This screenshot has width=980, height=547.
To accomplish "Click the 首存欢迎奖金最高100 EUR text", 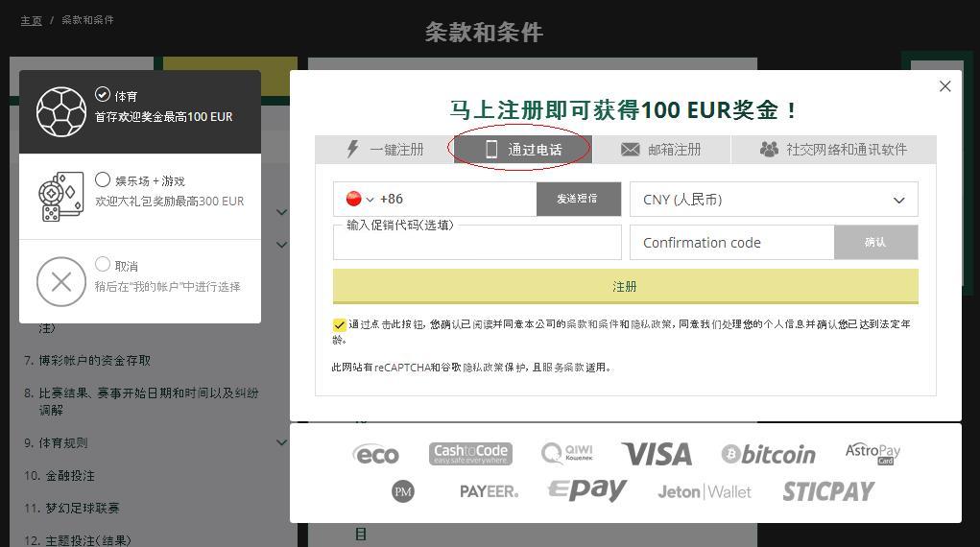I will click(164, 117).
